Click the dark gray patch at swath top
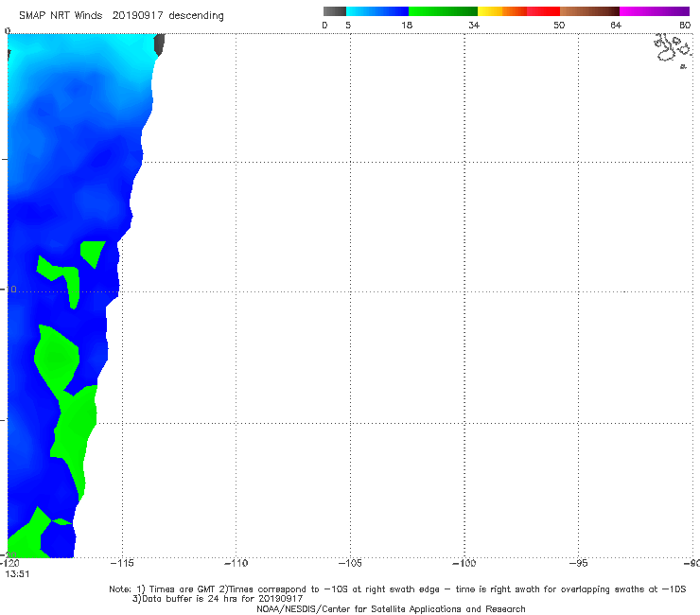The image size is (700, 615). point(159,44)
